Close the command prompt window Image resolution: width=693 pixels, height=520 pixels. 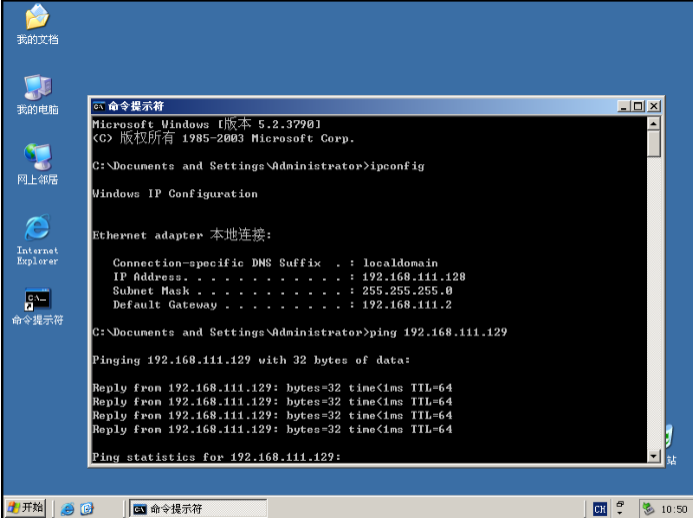coord(654,106)
